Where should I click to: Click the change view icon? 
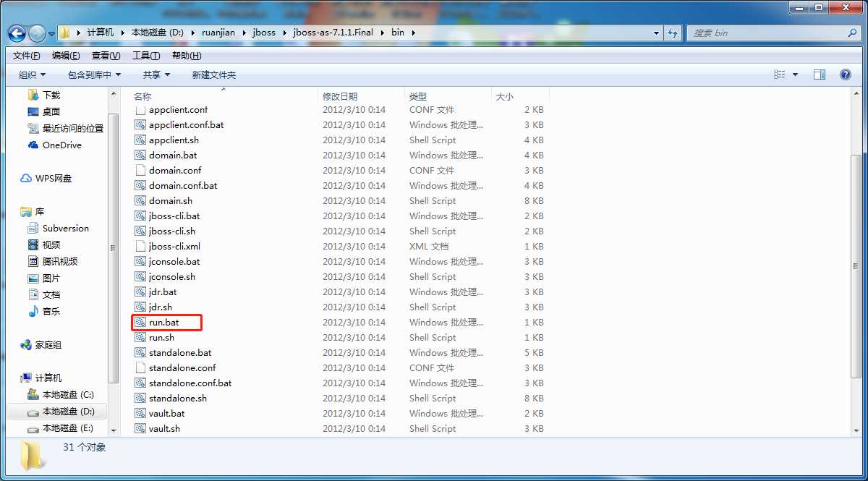(780, 75)
